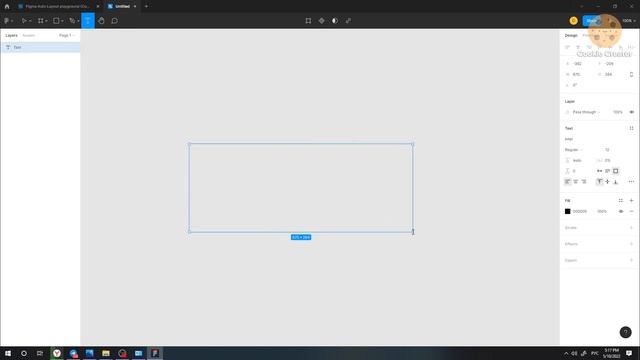Select the Hand tool

(101, 21)
